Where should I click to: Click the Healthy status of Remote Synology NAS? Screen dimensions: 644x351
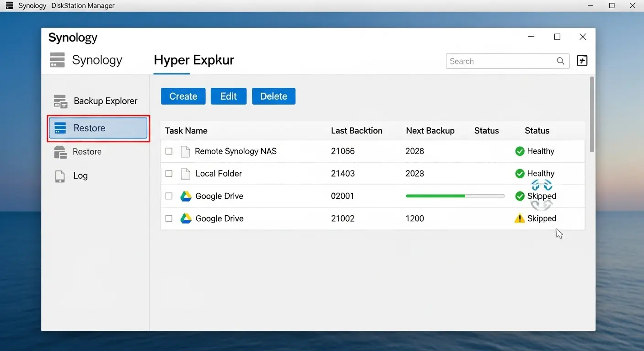pyautogui.click(x=541, y=151)
